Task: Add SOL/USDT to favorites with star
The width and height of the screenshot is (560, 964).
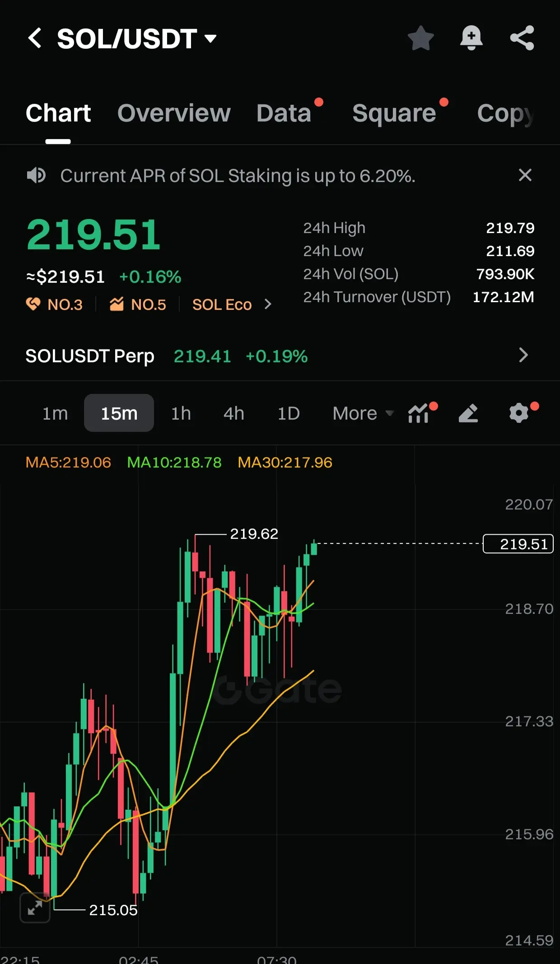Action: coord(420,38)
